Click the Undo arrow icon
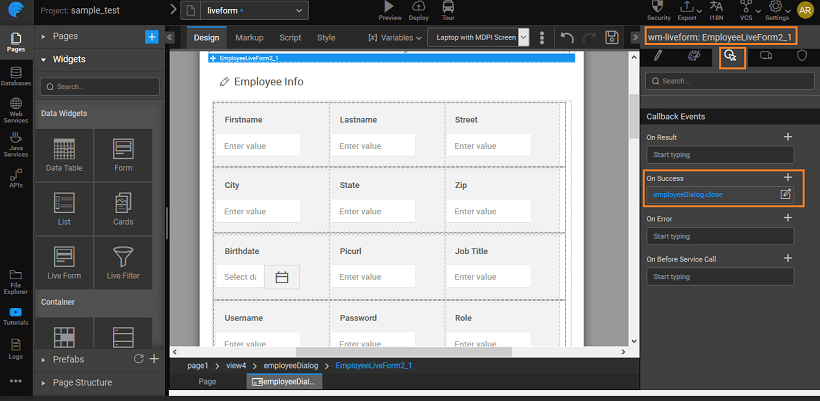 coord(567,38)
